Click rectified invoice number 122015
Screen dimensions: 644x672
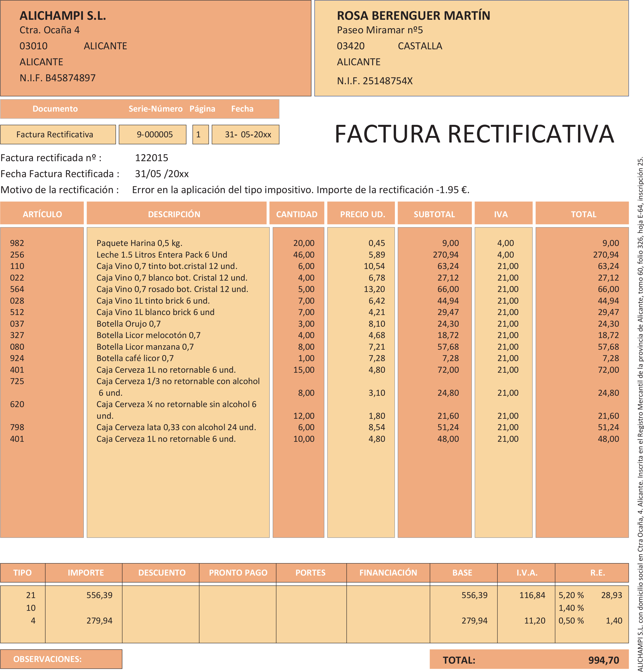point(151,158)
